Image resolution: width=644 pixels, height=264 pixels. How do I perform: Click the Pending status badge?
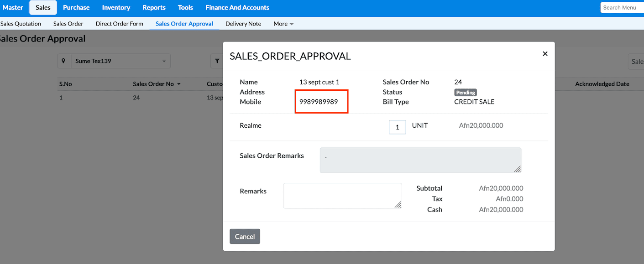[x=466, y=93]
